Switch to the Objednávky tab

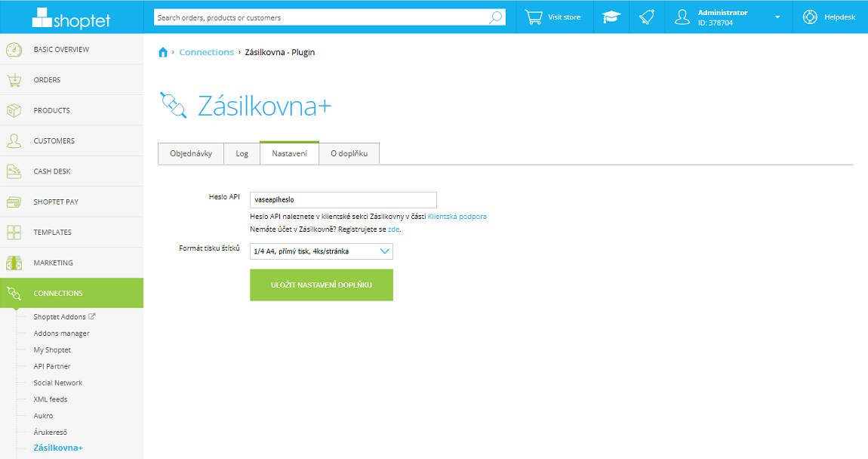pos(191,153)
